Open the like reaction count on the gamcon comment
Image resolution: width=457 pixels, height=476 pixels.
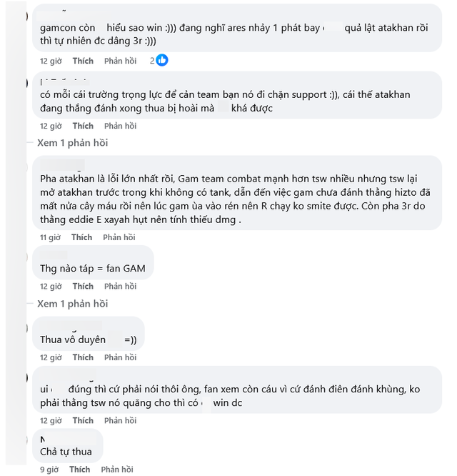point(159,61)
